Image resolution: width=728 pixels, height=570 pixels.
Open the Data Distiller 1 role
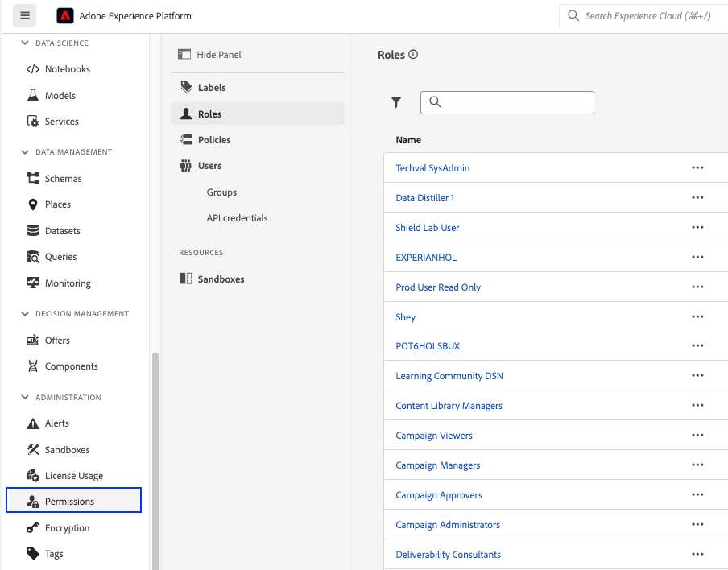point(425,198)
